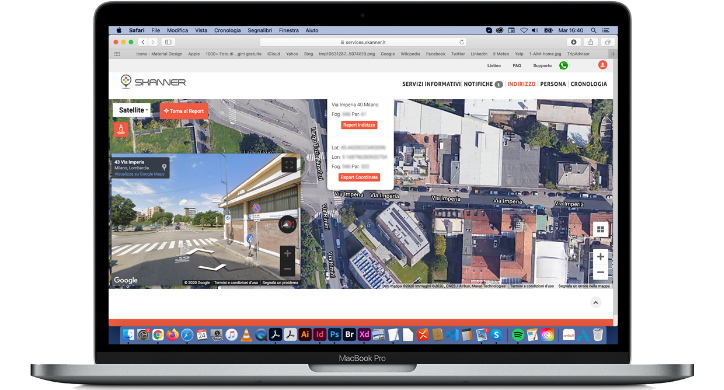Screen dimensions: 724x390
Task: Zoom in inside the Street View panel
Action: (x=287, y=253)
